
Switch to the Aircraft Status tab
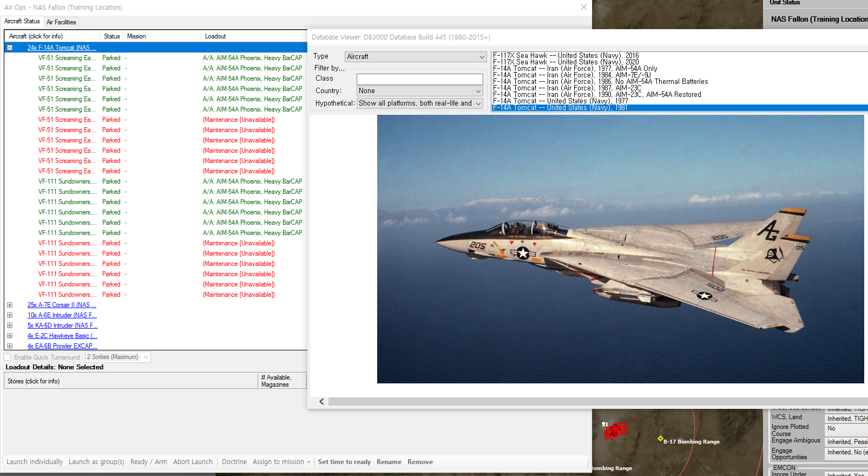[x=22, y=22]
